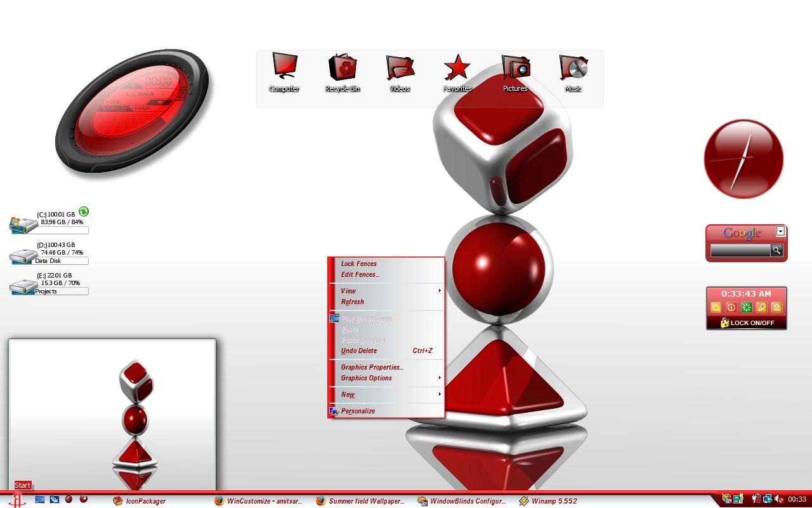Open the Pictures folder icon
The image size is (812, 508).
tap(515, 72)
